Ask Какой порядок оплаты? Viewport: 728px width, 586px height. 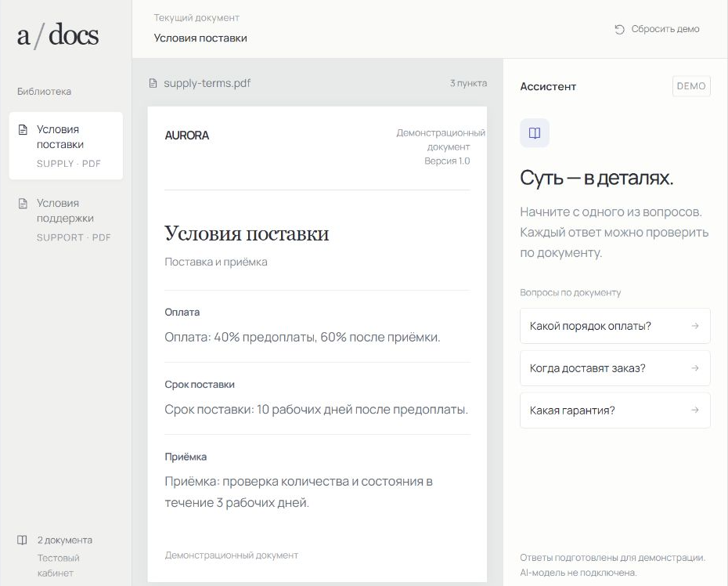point(614,326)
